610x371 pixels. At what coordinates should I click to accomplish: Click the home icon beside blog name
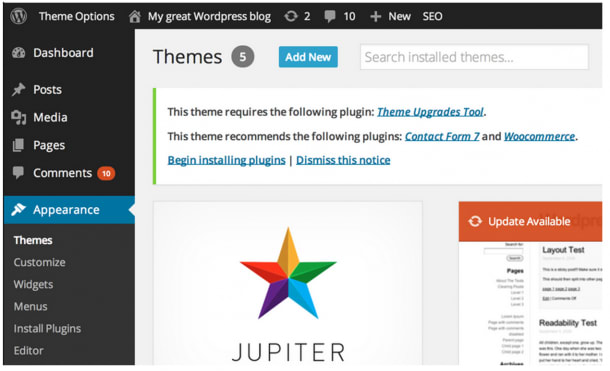click(x=135, y=16)
